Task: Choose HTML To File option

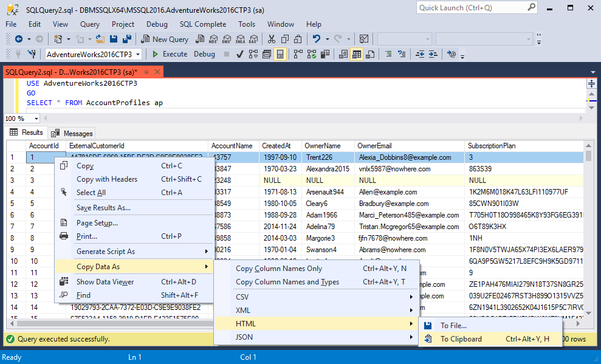Action: click(490, 326)
